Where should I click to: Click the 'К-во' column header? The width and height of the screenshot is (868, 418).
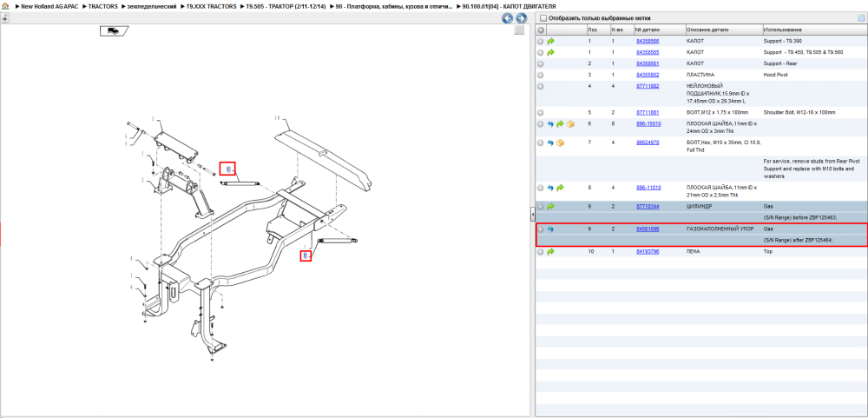point(621,30)
